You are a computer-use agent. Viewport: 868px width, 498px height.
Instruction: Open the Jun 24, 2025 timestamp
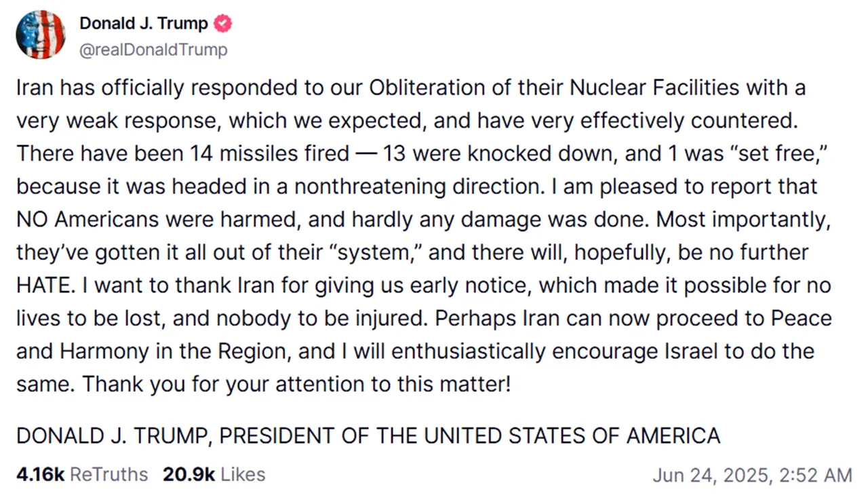[x=751, y=475]
